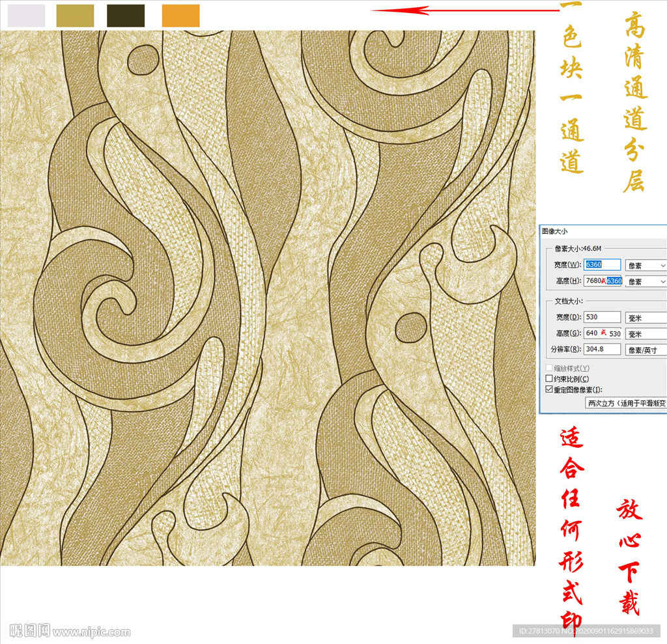
Task: Select the khaki gold color swatch
Action: point(75,16)
